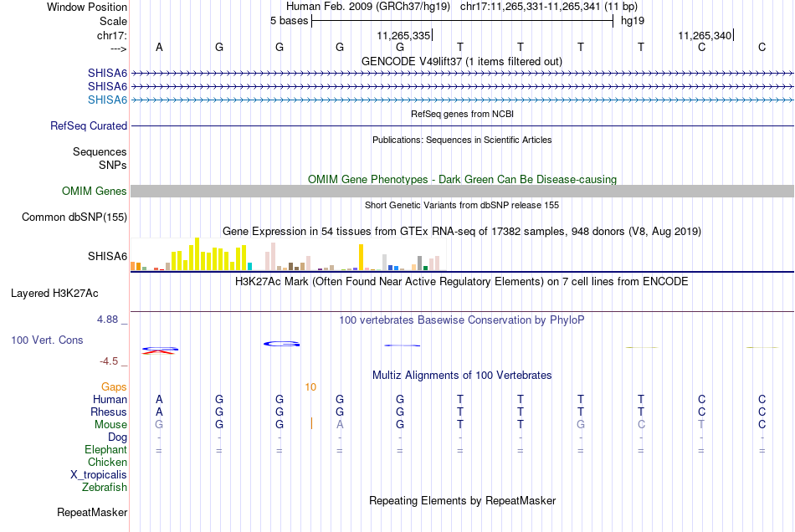Click the OMIM Genes label
The height and width of the screenshot is (532, 795).
94,191
